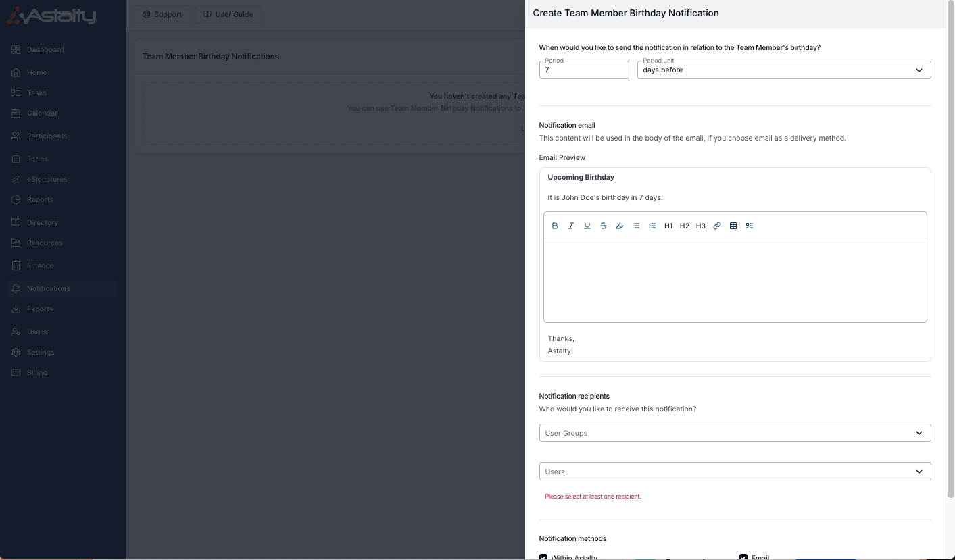Insert a table in the email body
The width and height of the screenshot is (955, 560).
pyautogui.click(x=733, y=226)
